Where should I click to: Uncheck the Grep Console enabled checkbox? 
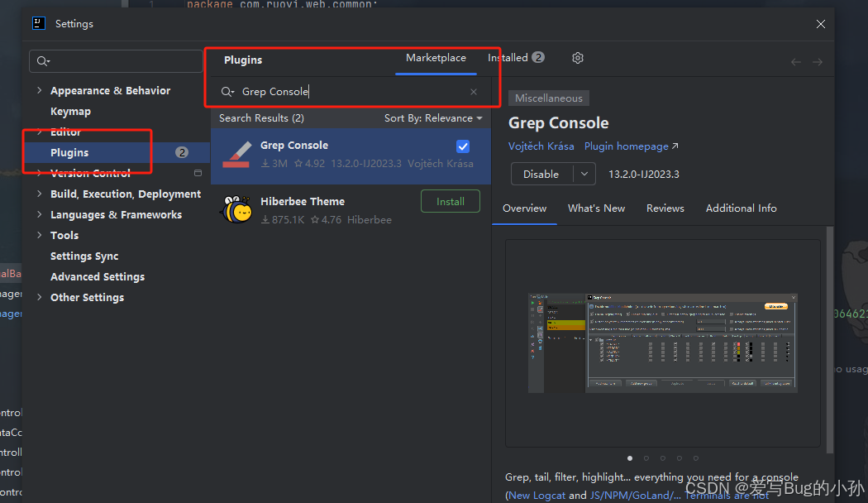463,146
